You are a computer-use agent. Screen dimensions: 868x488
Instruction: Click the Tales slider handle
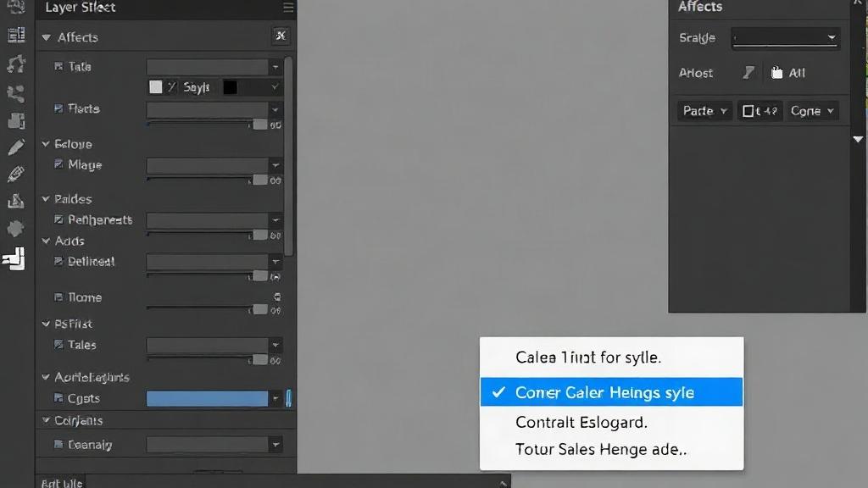click(260, 360)
